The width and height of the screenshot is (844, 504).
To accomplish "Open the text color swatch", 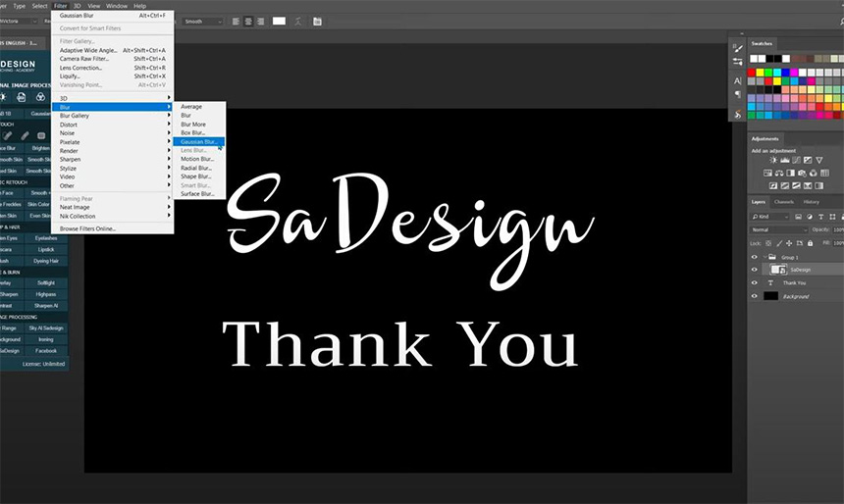I will [x=279, y=21].
